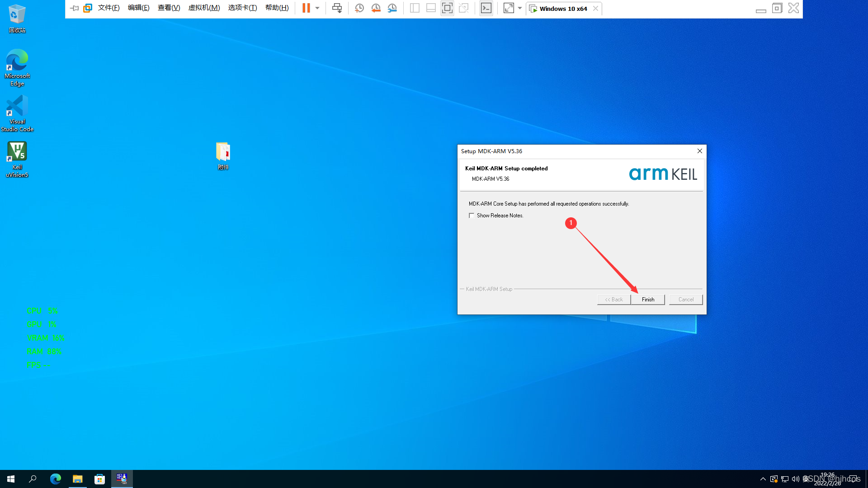868x488 pixels.
Task: Click the take snapshot clock icon
Action: pos(359,8)
